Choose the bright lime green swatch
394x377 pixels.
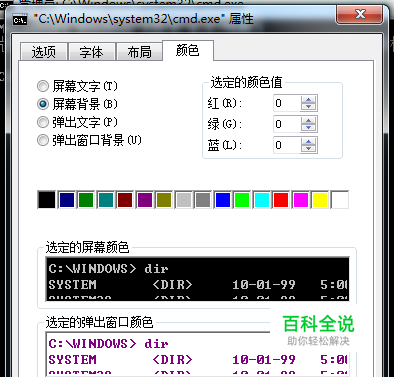(x=242, y=200)
